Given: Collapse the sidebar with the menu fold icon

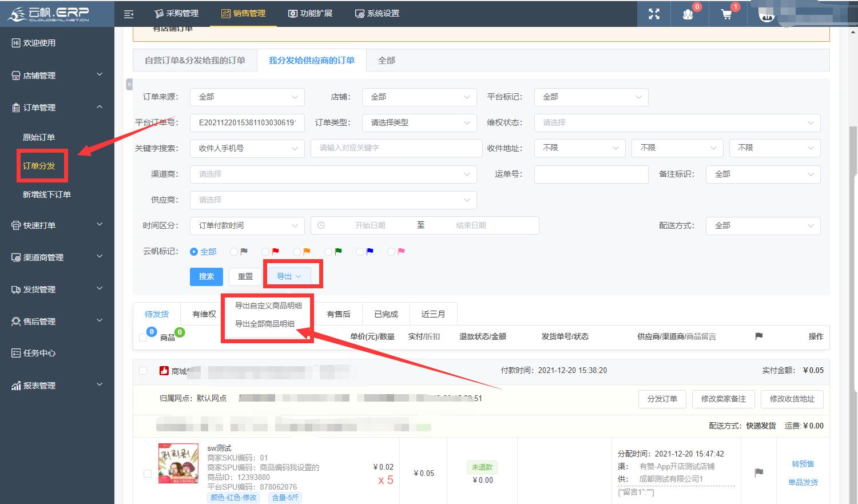Looking at the screenshot, I should point(129,14).
